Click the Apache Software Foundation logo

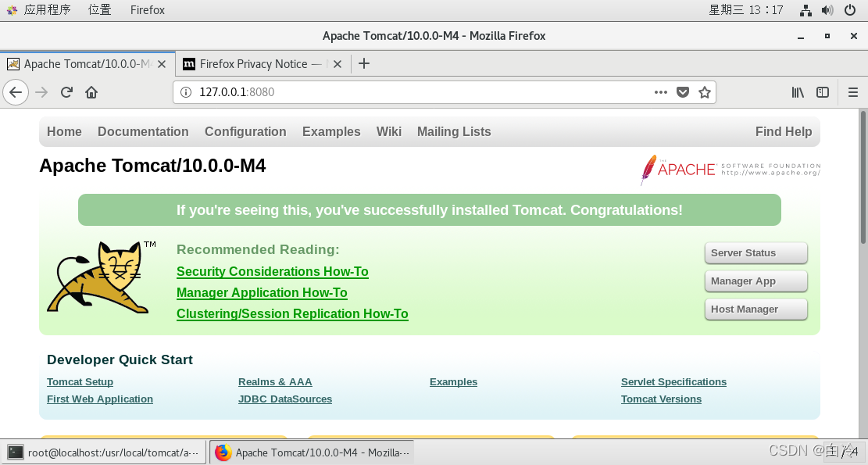(730, 170)
